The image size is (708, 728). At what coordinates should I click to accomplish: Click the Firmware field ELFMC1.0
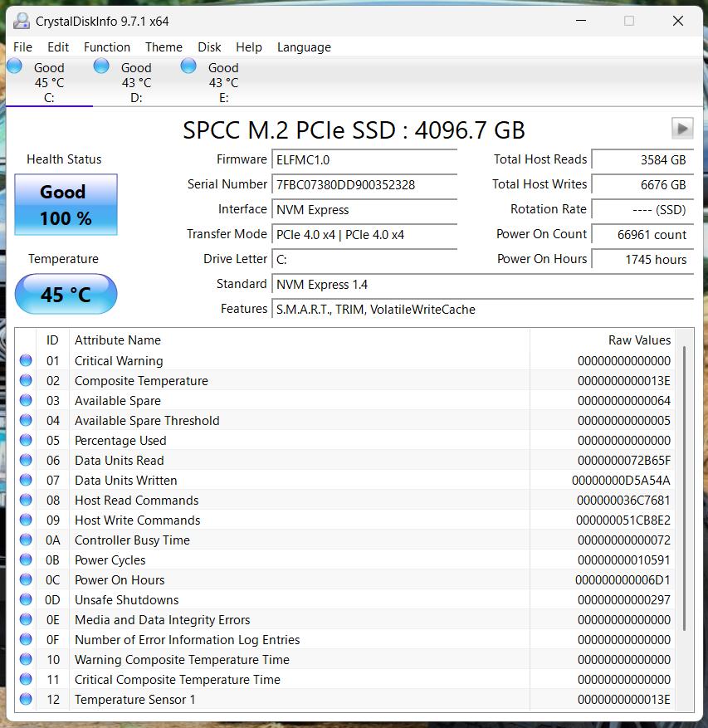pos(364,160)
